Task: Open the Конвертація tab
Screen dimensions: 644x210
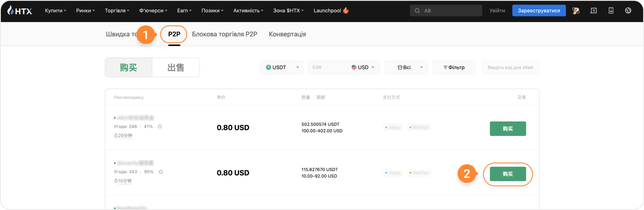Action: [287, 34]
